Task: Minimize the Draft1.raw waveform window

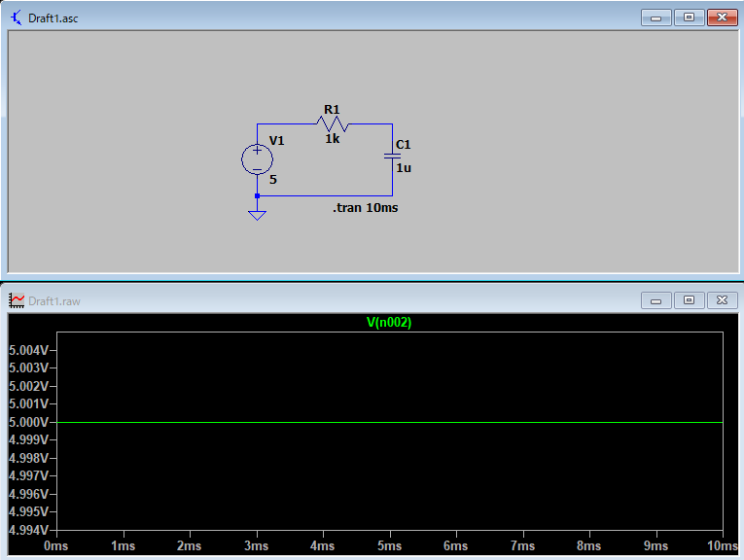Action: tap(657, 300)
